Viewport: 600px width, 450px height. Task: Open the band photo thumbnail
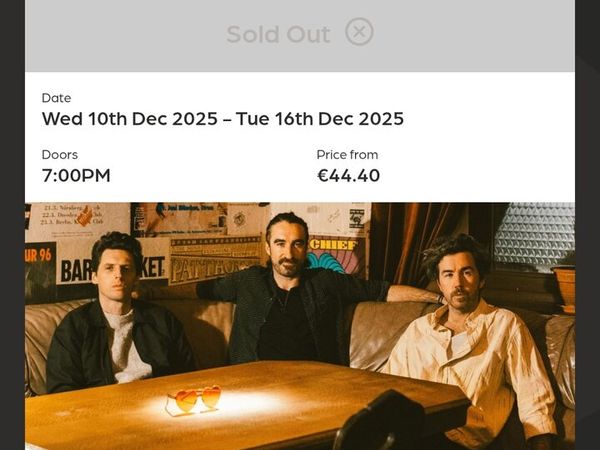pos(300,326)
